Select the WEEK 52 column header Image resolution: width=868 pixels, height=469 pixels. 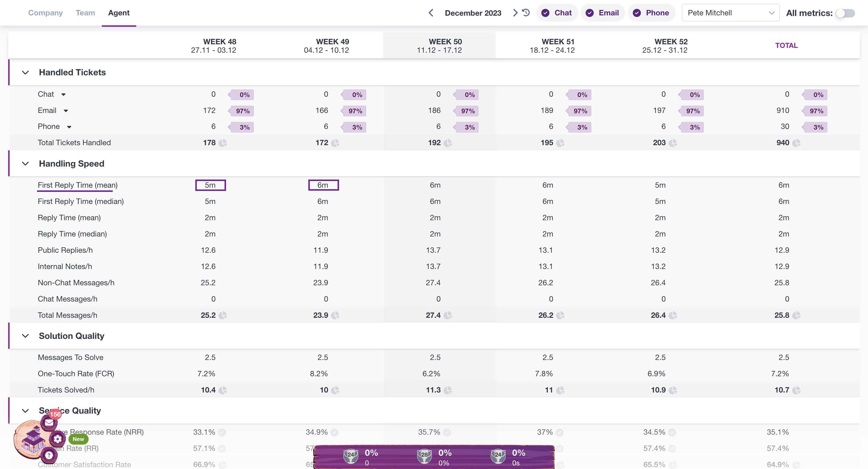click(665, 46)
